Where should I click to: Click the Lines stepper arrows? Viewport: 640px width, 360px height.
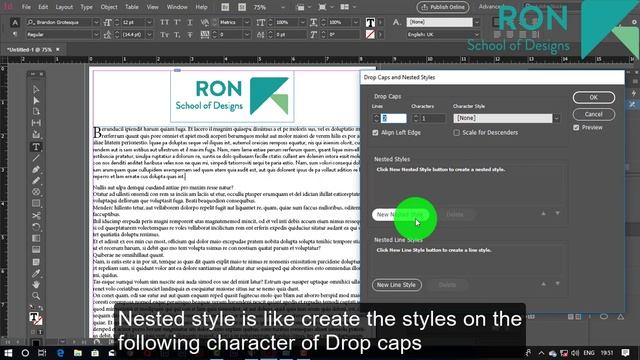tap(376, 118)
